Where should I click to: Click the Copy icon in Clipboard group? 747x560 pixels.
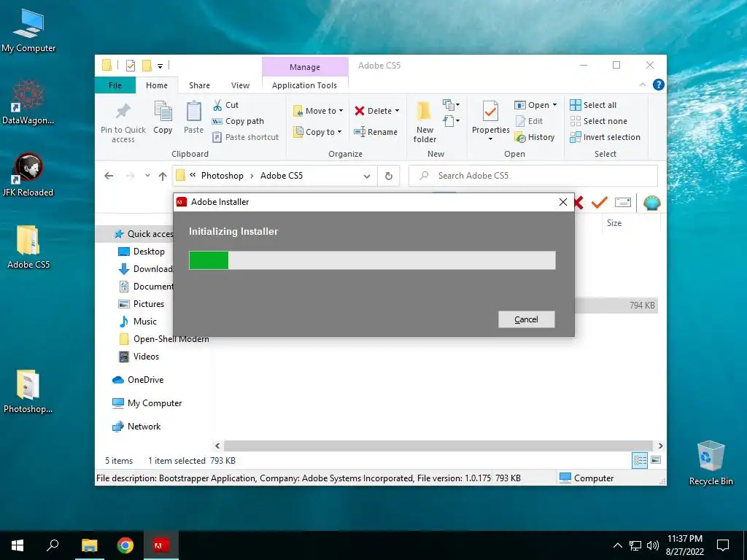click(163, 112)
